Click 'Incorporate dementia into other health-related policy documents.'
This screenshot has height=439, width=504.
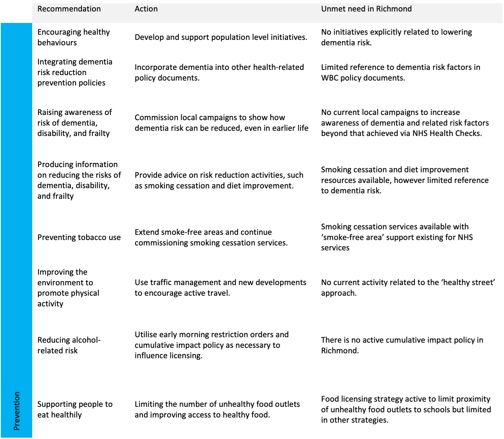point(219,72)
